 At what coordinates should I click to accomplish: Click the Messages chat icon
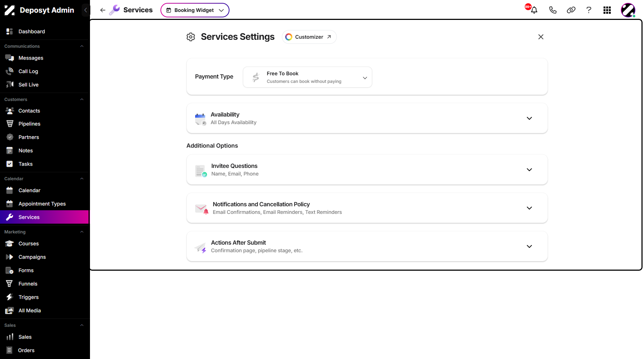tap(10, 58)
